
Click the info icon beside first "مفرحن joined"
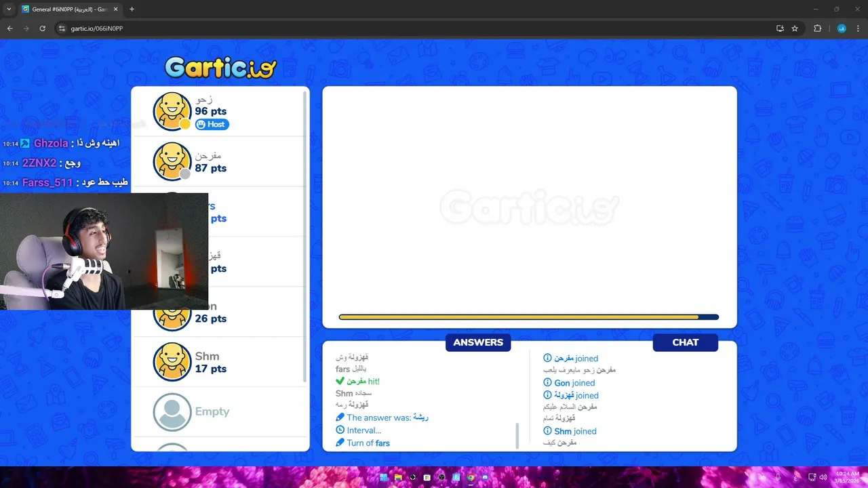point(547,358)
